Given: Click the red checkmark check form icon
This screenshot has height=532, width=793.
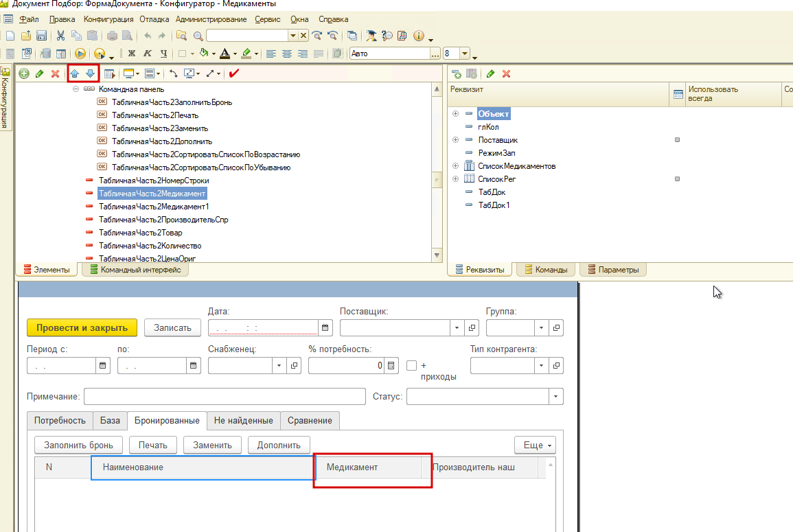Looking at the screenshot, I should click(234, 73).
